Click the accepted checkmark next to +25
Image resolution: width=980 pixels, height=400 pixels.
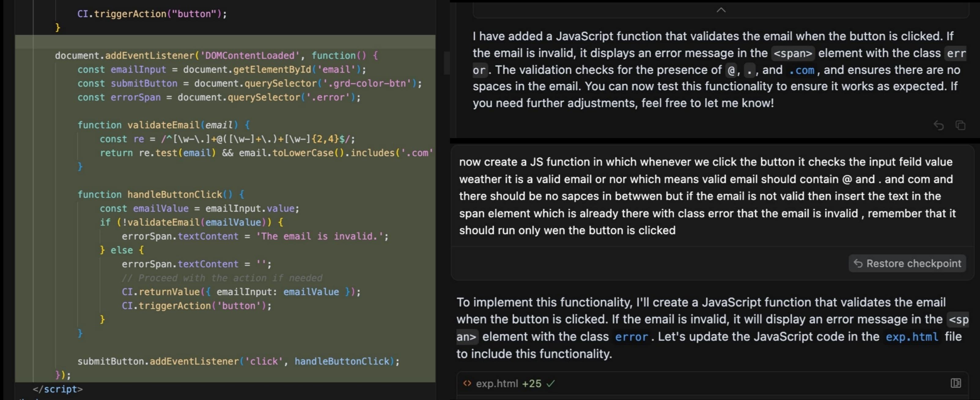pyautogui.click(x=551, y=383)
